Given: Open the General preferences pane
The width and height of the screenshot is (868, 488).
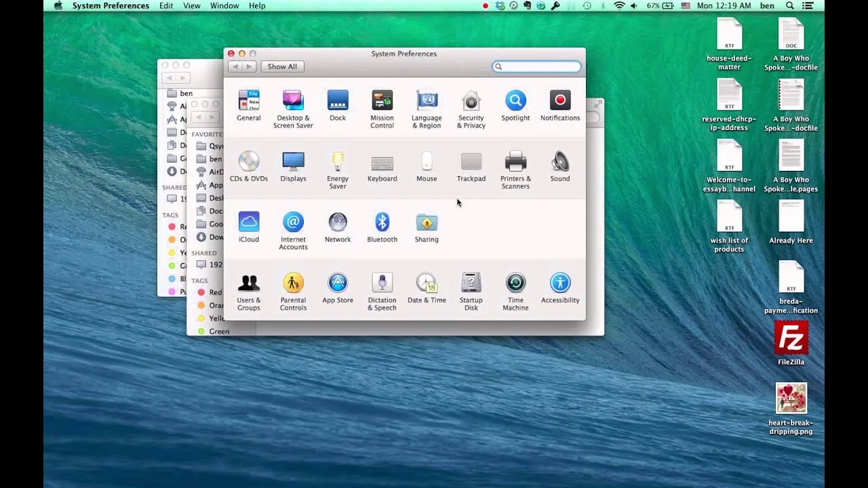Looking at the screenshot, I should point(249,106).
